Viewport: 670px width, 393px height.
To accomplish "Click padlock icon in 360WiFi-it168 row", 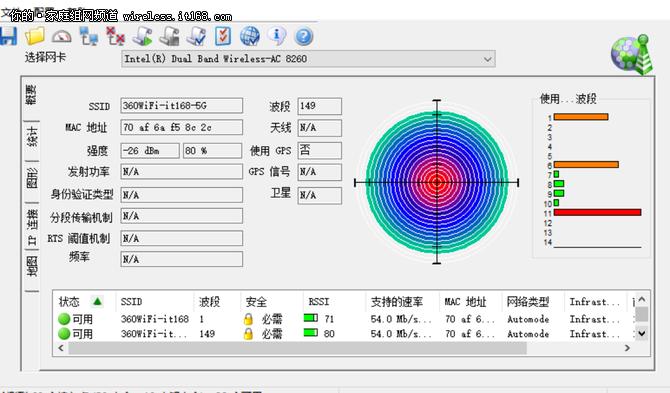I will tap(248, 319).
